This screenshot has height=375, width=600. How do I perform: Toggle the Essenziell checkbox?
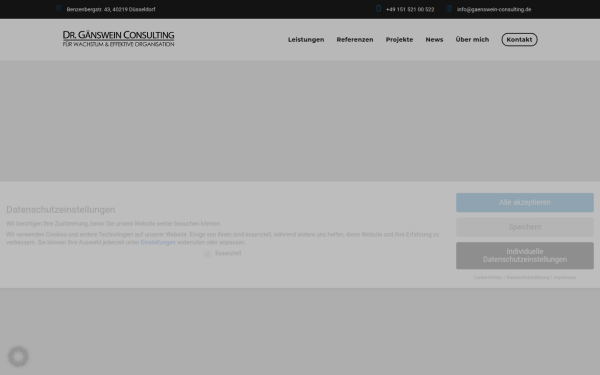[x=207, y=254]
